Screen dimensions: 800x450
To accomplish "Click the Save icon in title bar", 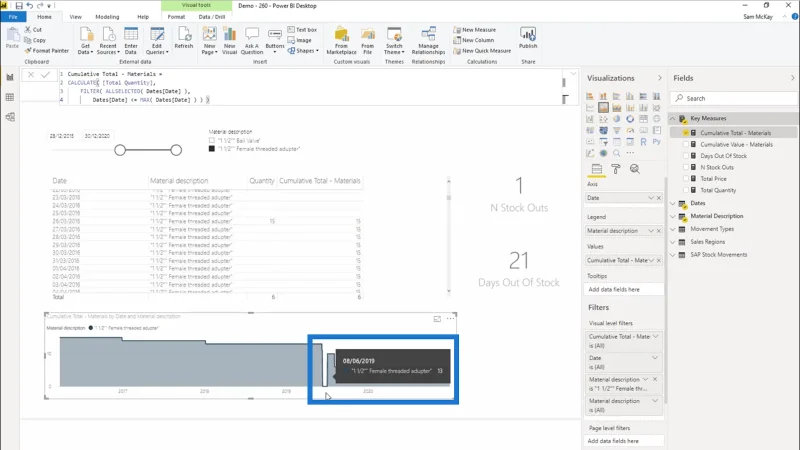I will [19, 6].
